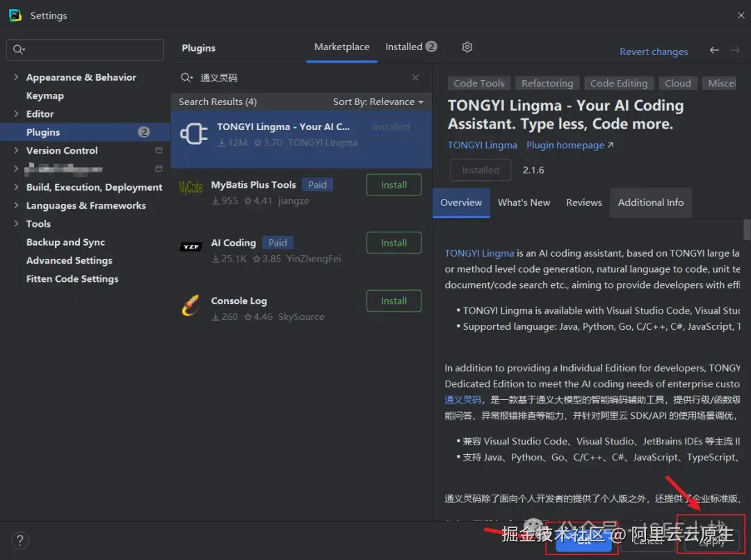
Task: Click the forward navigation arrow
Action: coord(735,50)
